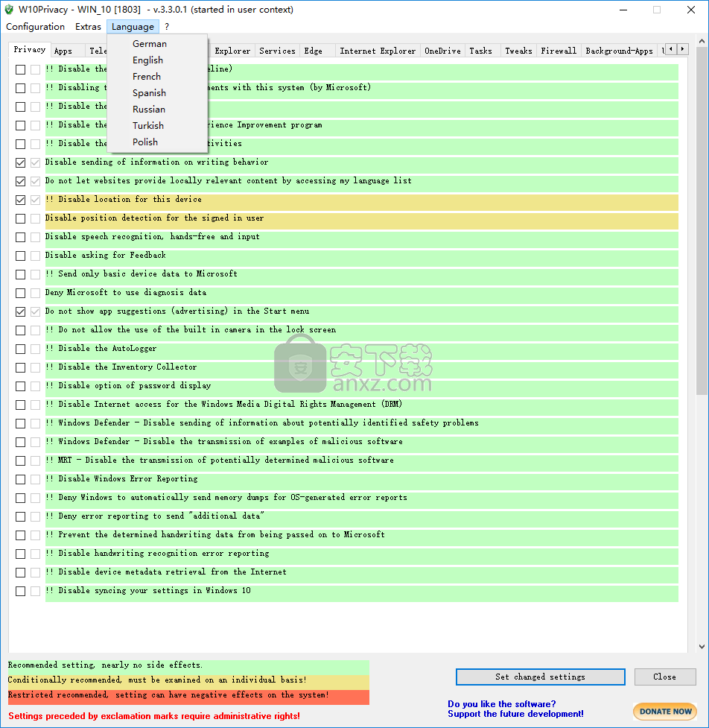This screenshot has width=709, height=728.
Task: Click the Support the future development link
Action: click(515, 714)
